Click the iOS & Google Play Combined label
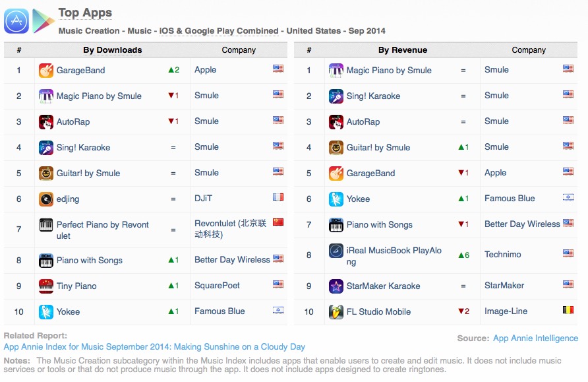Screen dimensions: 588x382 tap(219, 31)
